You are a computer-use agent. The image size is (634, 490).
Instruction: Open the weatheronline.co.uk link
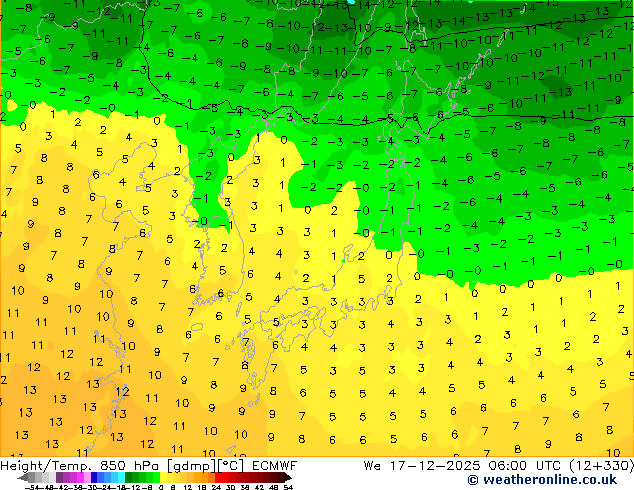point(549,480)
